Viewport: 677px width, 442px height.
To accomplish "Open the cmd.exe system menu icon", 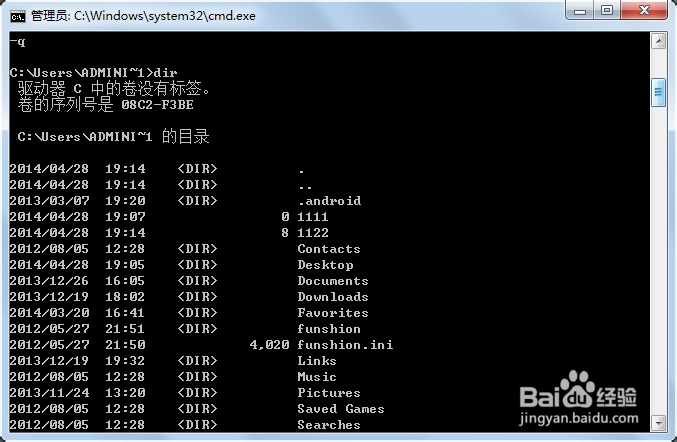I will 18,16.
